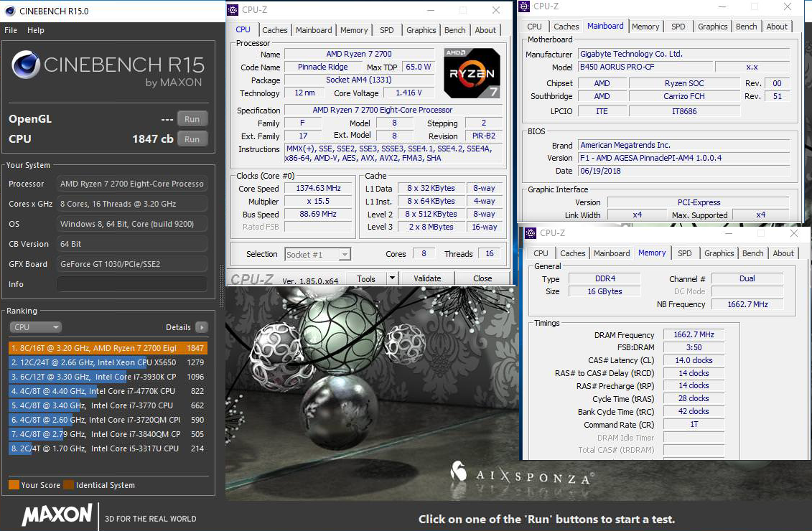Switch to the SPD tab in CPU window

click(386, 30)
